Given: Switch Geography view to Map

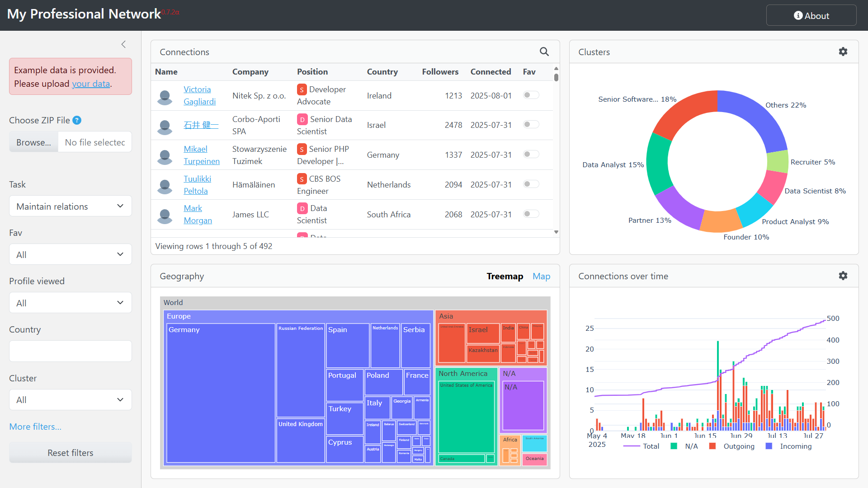Looking at the screenshot, I should [x=541, y=276].
